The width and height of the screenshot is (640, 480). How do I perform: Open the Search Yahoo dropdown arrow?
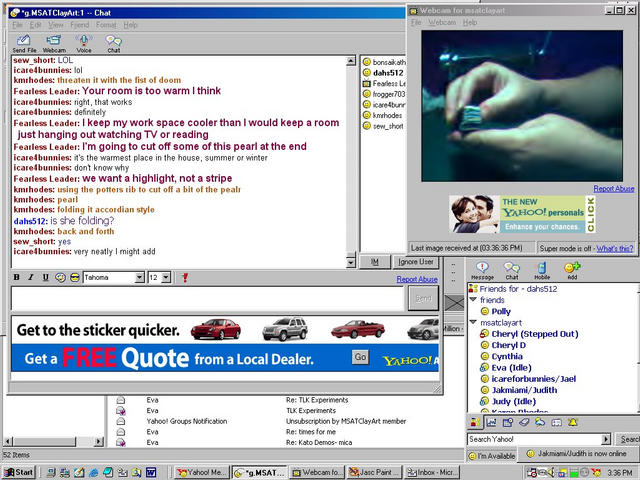click(606, 439)
